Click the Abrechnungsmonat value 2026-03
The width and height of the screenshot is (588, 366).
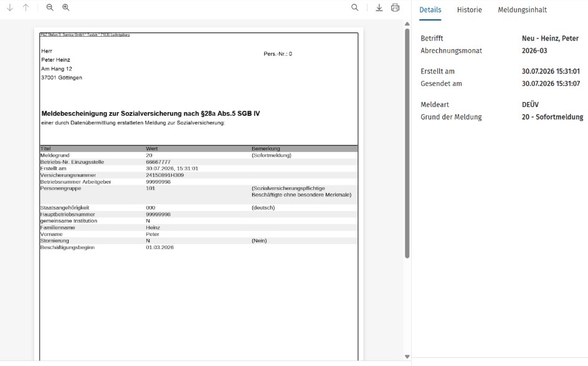[534, 50]
